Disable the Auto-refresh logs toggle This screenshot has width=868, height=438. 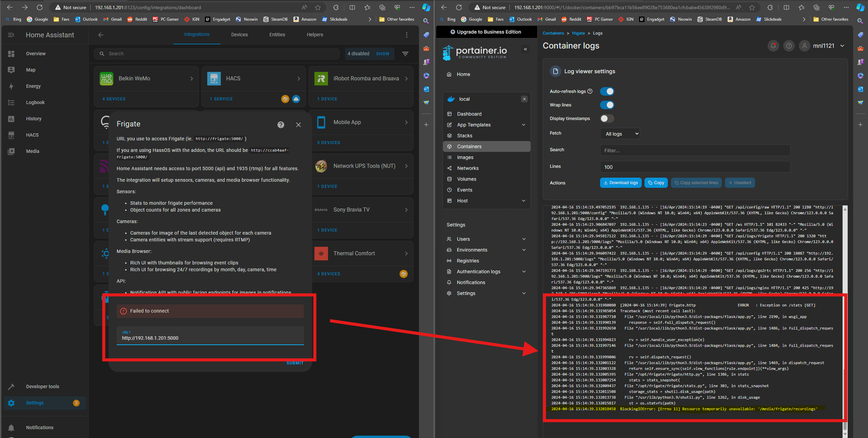click(607, 92)
